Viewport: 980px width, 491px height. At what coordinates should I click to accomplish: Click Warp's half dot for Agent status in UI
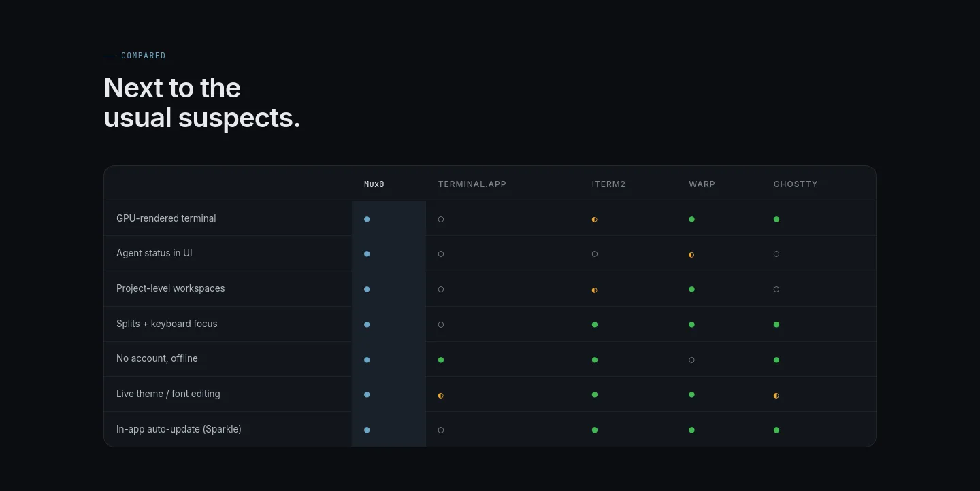691,254
